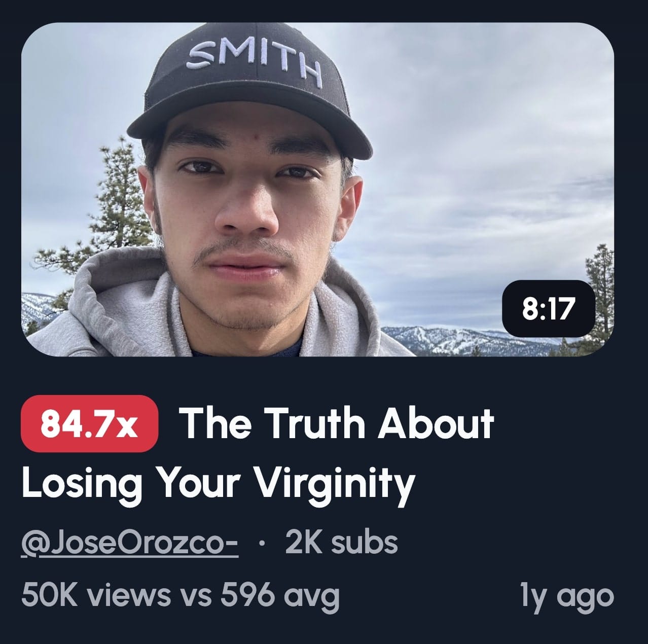Click the '2K subs' subscriber count

click(341, 542)
